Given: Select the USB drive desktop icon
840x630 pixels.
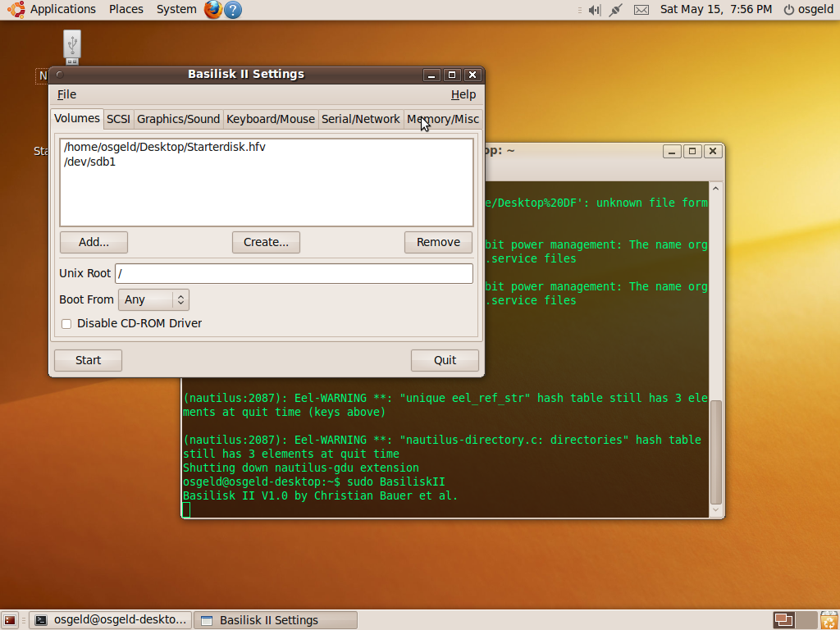Looking at the screenshot, I should point(72,47).
